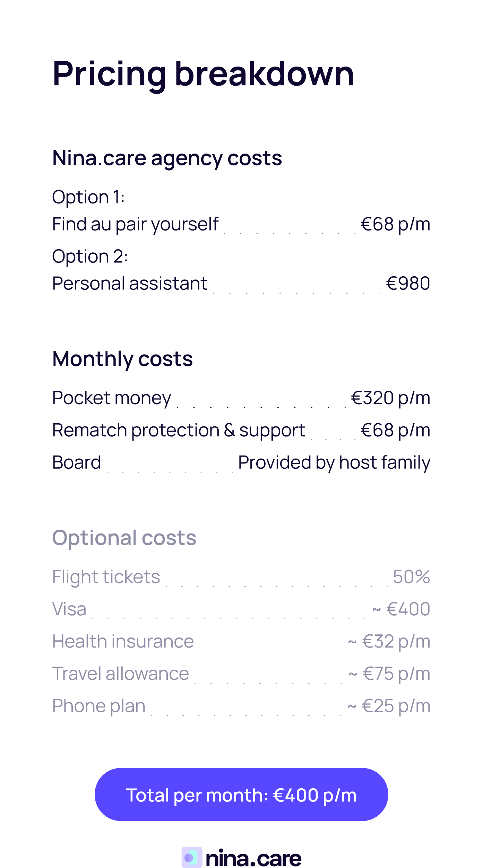
Task: Click the €320 p/m amount
Action: 390,398
